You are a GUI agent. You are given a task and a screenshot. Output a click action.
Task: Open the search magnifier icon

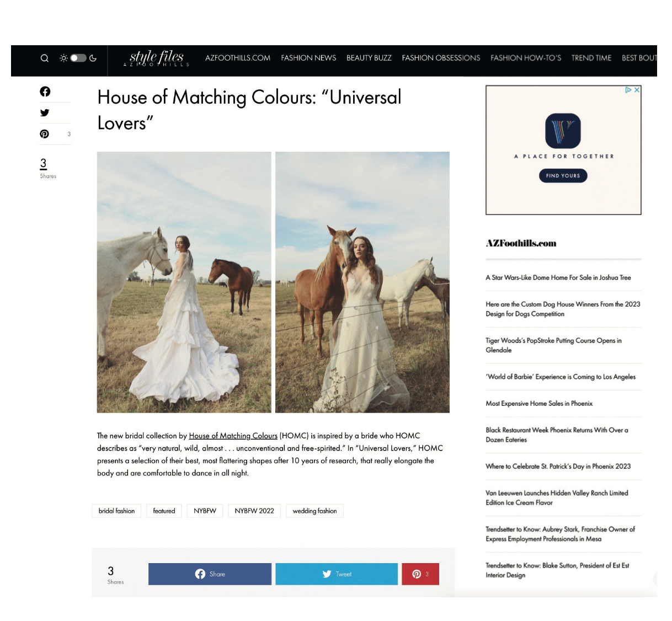point(45,58)
